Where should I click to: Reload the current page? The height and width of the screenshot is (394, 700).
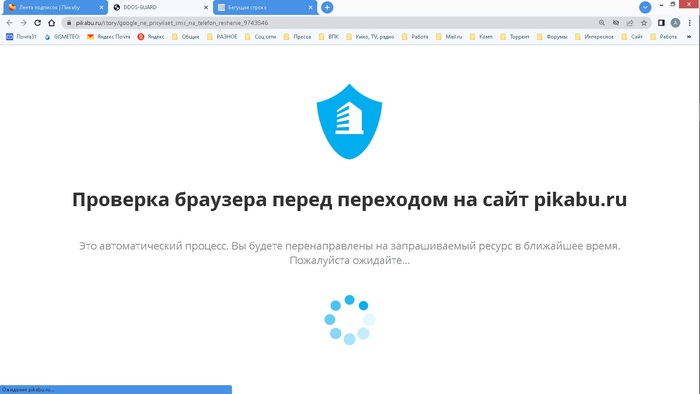38,23
